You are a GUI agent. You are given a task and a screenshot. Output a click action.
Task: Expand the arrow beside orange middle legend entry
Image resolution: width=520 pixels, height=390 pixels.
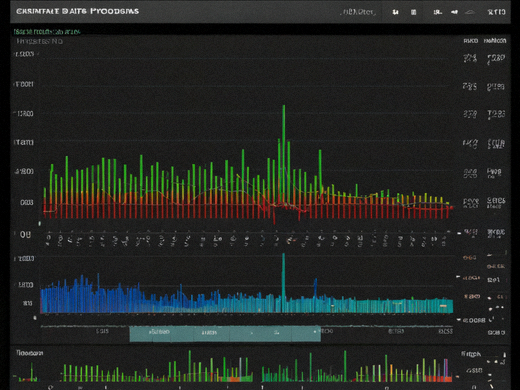click(x=458, y=277)
